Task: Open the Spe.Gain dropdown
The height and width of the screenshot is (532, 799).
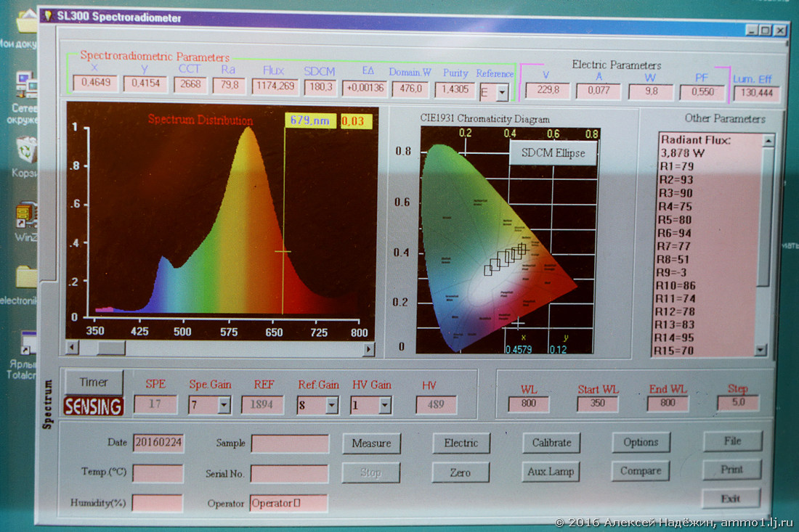Action: coord(224,405)
